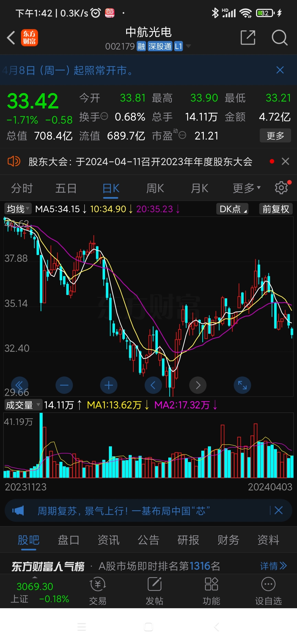The image size is (297, 644).
Task: Tap the 换手 info icon
Action: click(104, 116)
